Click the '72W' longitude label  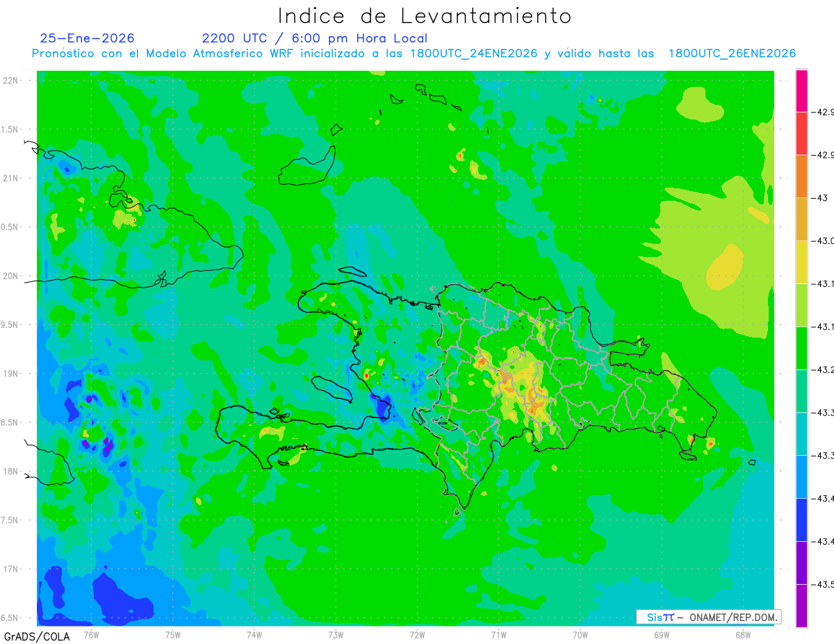click(x=417, y=634)
